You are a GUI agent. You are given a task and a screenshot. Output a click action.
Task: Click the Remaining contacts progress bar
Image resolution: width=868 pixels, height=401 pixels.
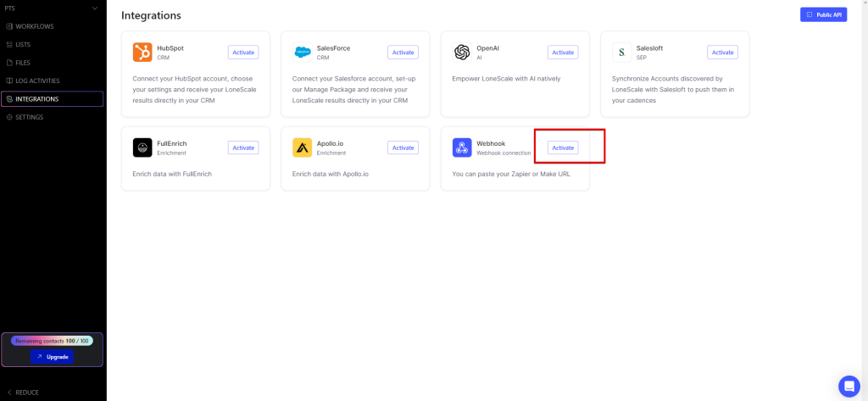pos(52,341)
